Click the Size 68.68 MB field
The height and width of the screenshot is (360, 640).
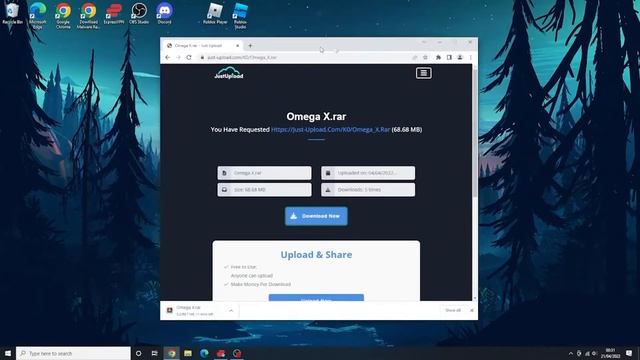(264, 190)
